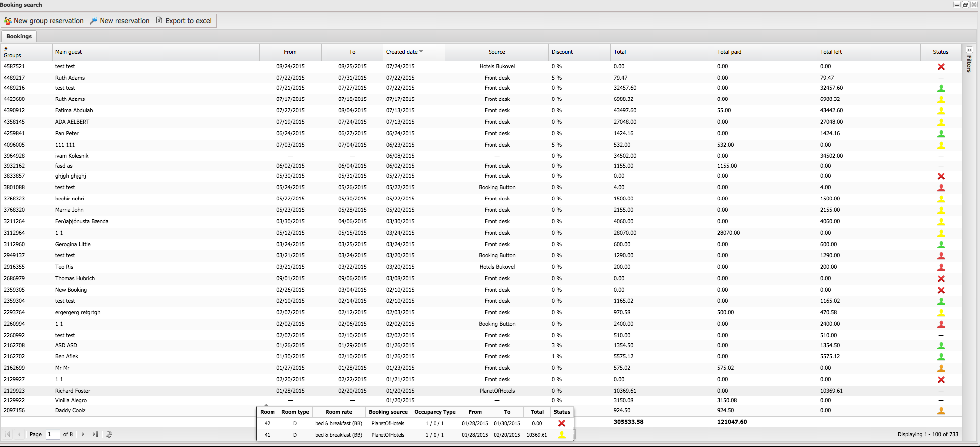Click booking number 3112964
This screenshot has width=980, height=447.
click(14, 233)
